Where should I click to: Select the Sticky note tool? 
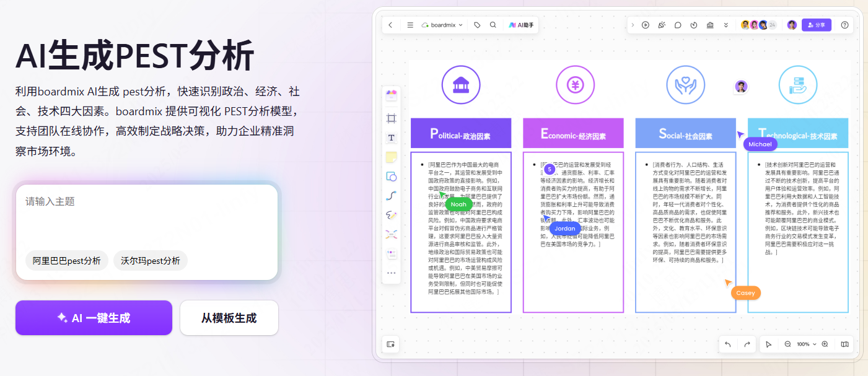[392, 157]
